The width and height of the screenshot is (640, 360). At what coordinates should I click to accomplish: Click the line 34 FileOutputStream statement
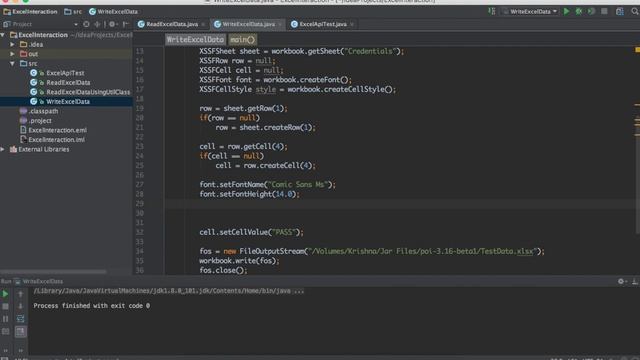(x=372, y=251)
